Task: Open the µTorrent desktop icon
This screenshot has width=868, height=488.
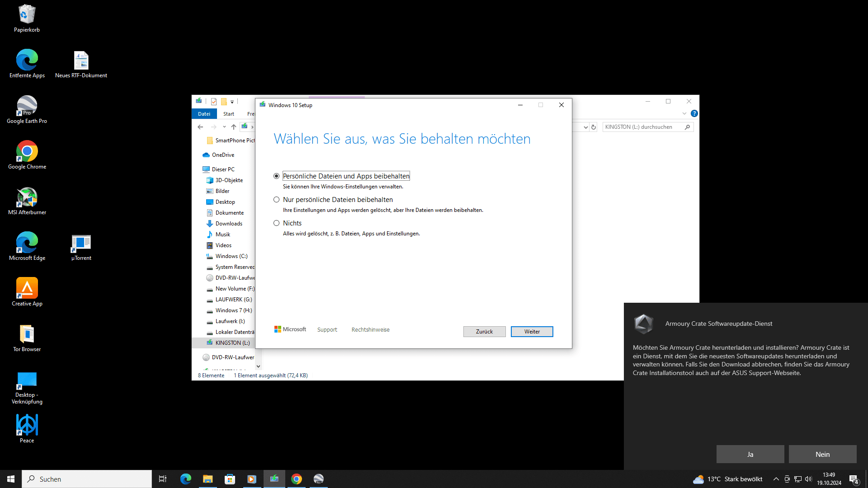Action: 81,244
